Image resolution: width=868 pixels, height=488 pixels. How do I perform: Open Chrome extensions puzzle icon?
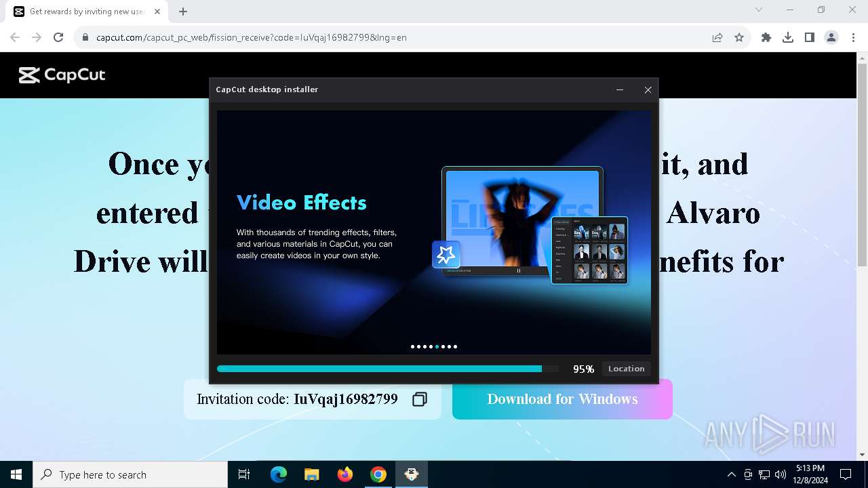tap(766, 37)
